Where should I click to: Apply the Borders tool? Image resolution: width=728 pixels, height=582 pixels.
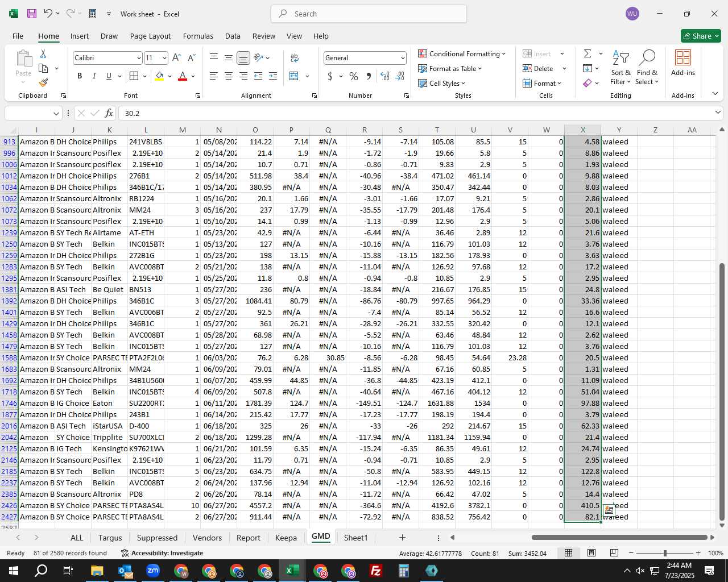[134, 76]
